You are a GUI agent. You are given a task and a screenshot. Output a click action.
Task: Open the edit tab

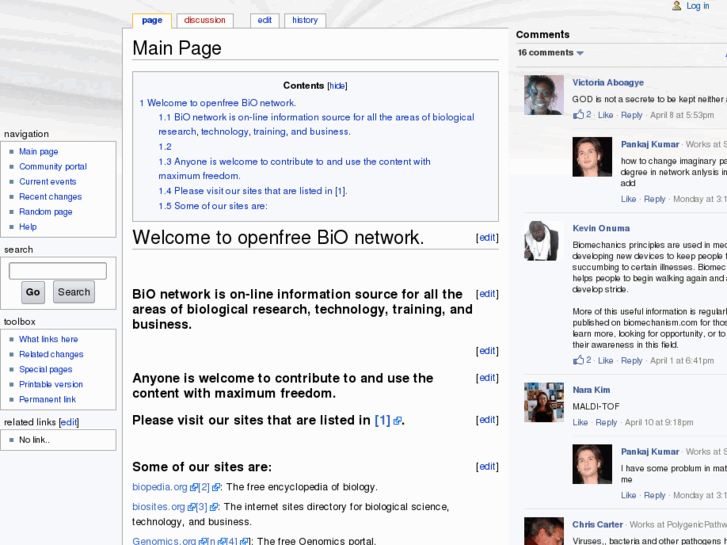click(x=265, y=20)
